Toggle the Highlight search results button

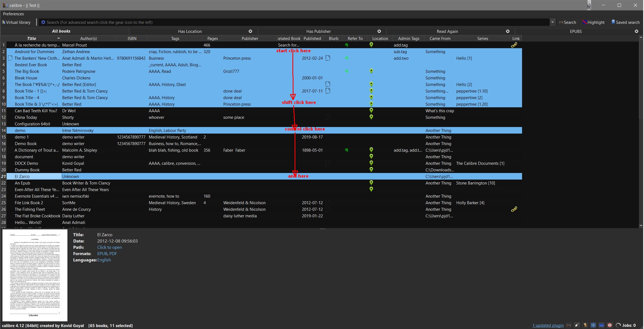[x=593, y=22]
